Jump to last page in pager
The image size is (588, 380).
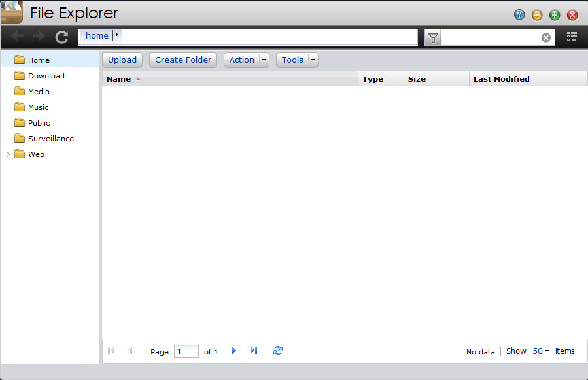pyautogui.click(x=254, y=351)
